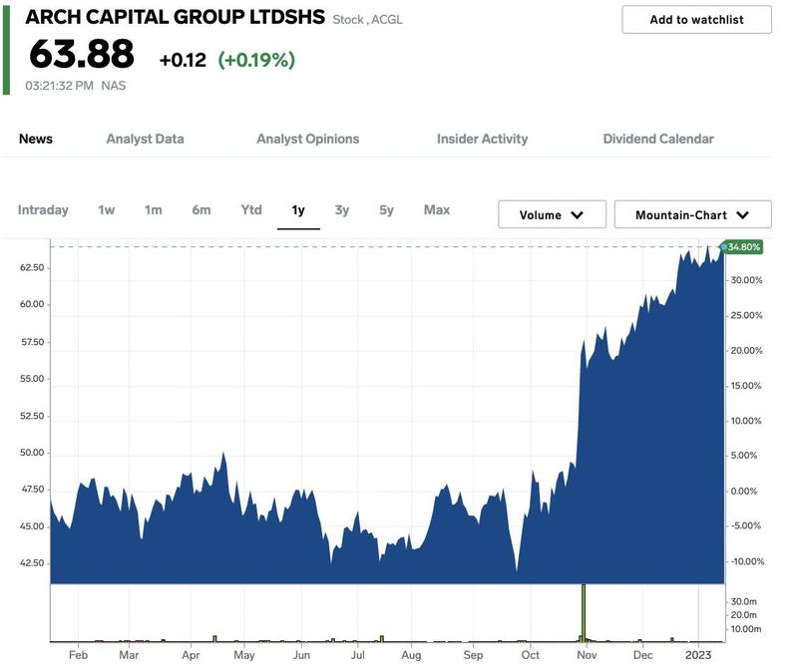Open Analyst Opinions tab
The width and height of the screenshot is (798, 672).
(x=308, y=139)
